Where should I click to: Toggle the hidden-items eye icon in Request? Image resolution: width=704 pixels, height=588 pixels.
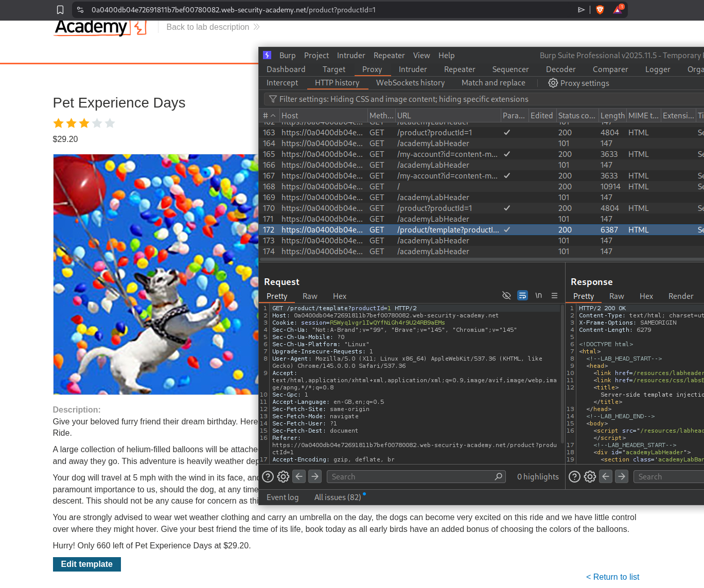tap(506, 295)
